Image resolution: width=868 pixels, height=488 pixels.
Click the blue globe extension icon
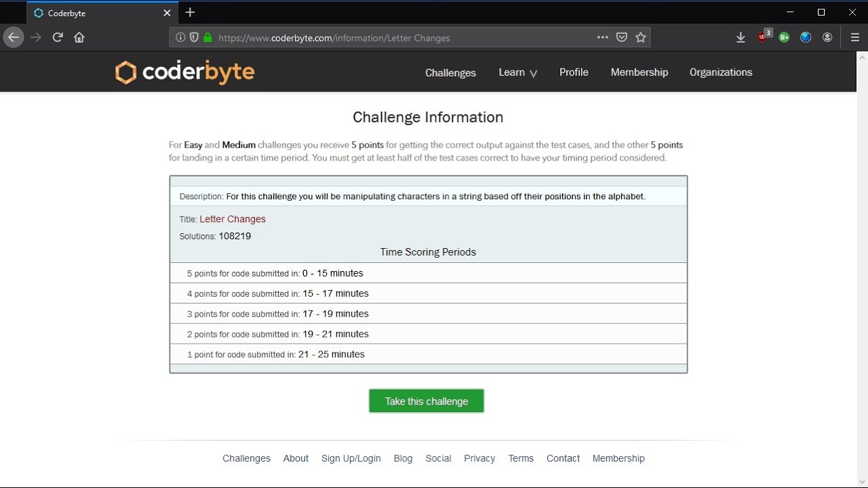pos(806,38)
